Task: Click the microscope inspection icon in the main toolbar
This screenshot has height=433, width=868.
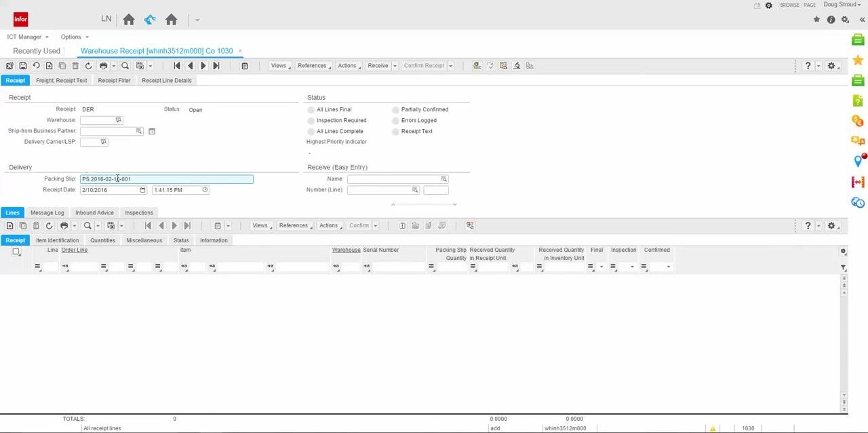Action: (x=517, y=66)
